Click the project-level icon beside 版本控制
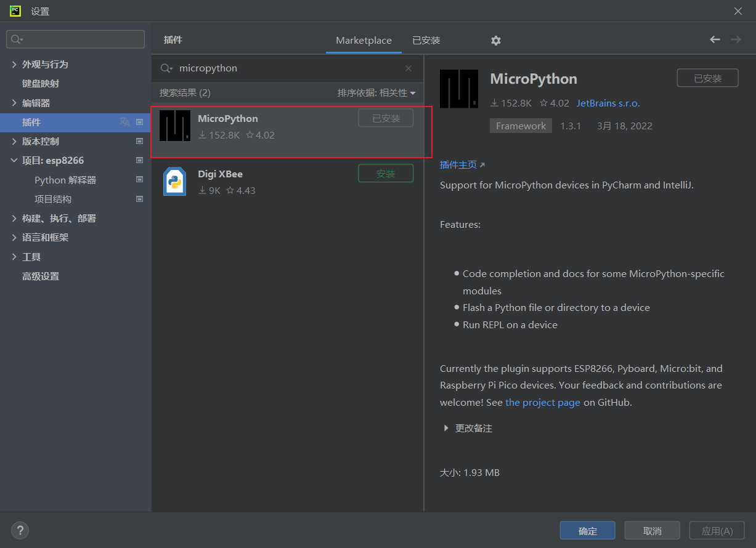The image size is (756, 548). pos(140,141)
